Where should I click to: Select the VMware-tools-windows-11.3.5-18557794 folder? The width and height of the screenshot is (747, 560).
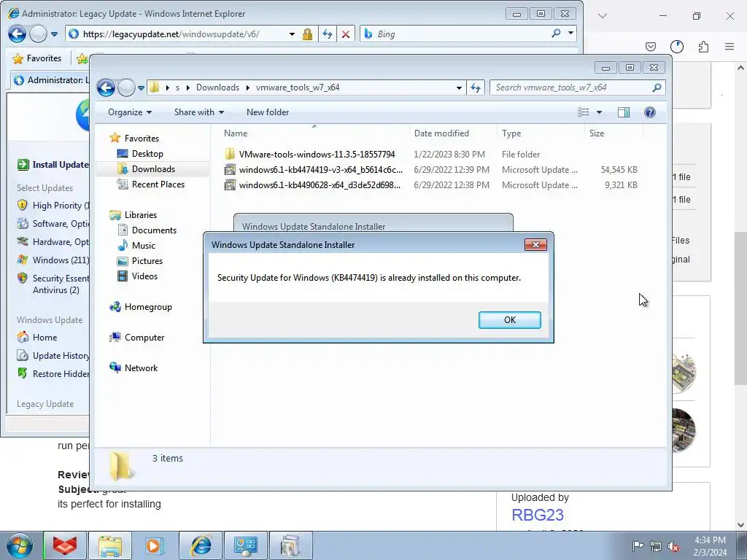pyautogui.click(x=317, y=155)
